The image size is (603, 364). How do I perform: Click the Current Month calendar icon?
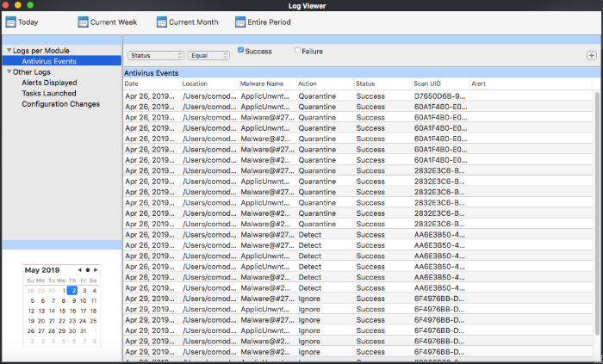[x=162, y=22]
